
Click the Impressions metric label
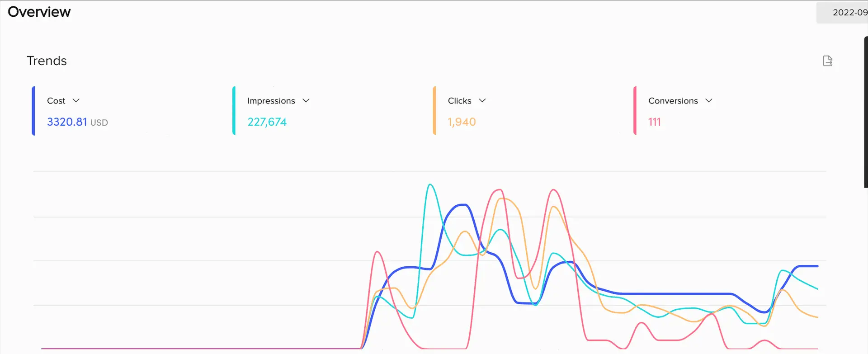pos(271,101)
